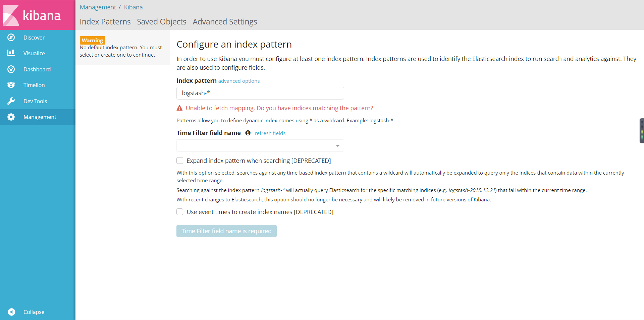This screenshot has width=644, height=320.
Task: Open the Index Patterns tab
Action: (x=105, y=22)
